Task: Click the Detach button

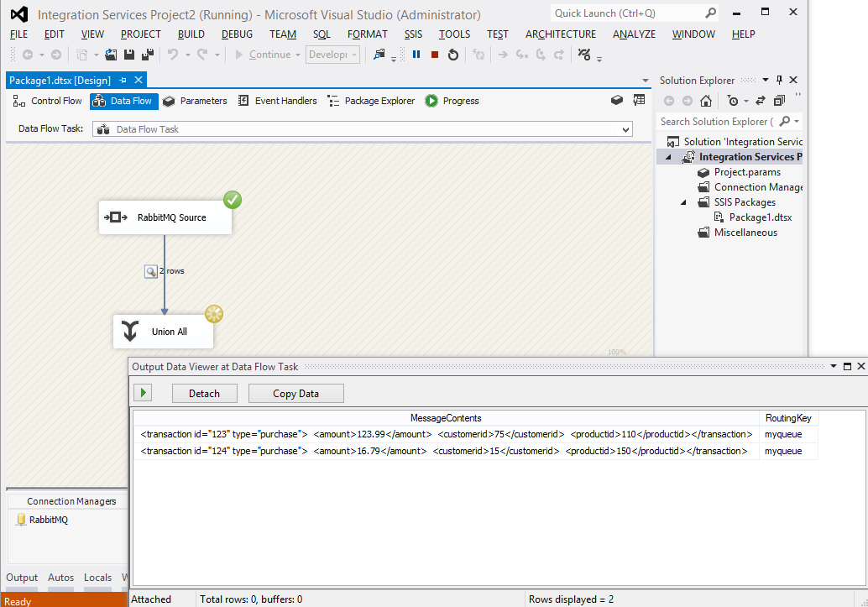Action: coord(204,393)
